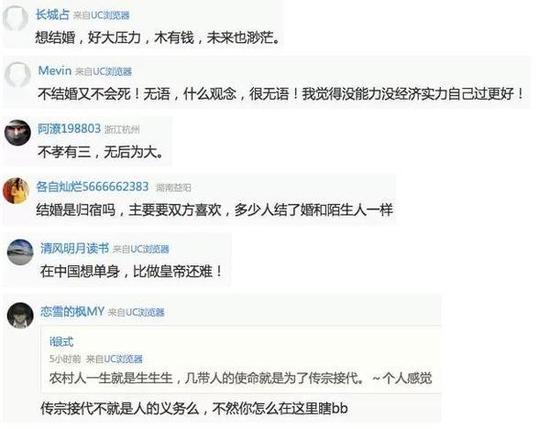Image resolution: width=550 pixels, height=429 pixels.
Task: Open quoted author name link in reply box
Action: (62, 341)
